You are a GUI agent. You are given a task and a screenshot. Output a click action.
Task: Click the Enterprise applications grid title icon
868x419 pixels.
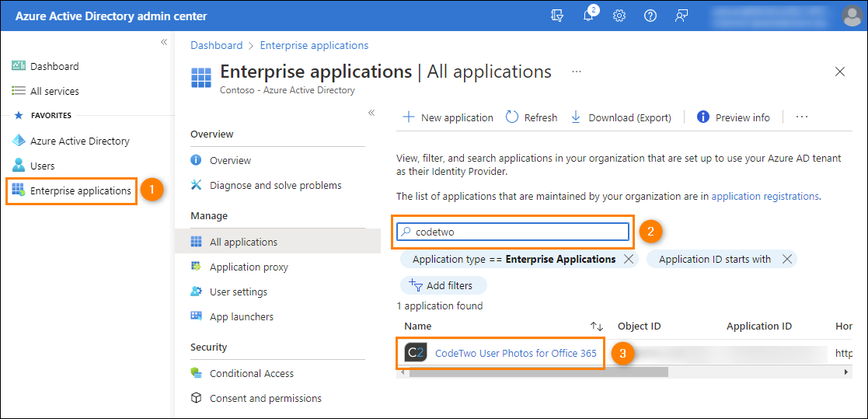pyautogui.click(x=201, y=78)
